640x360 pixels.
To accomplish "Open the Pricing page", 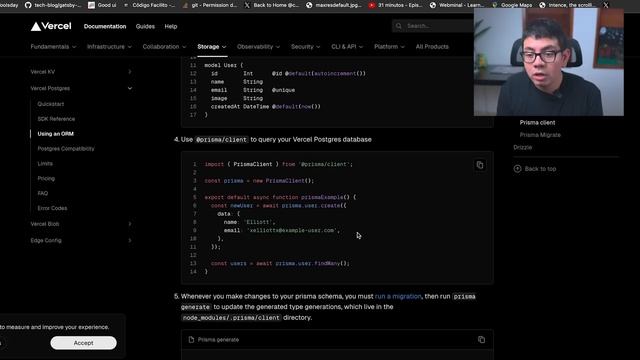I will [x=46, y=178].
